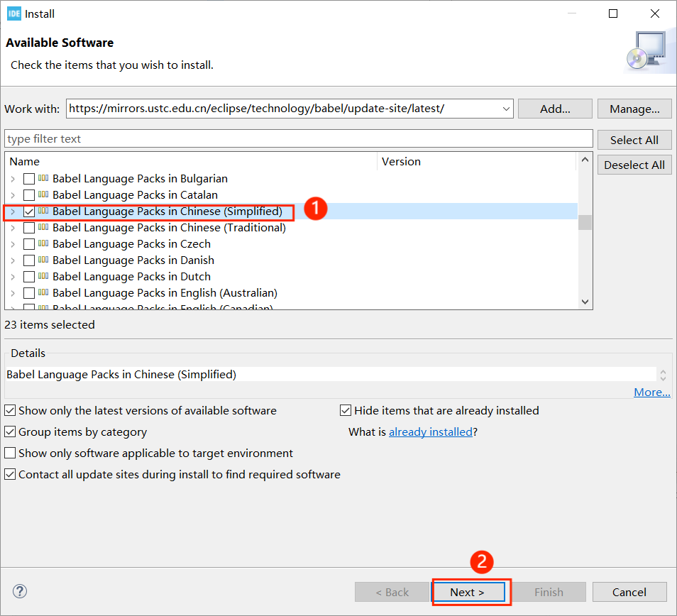Proceed with the Next > button
Viewport: 677px width, 616px height.
[468, 592]
